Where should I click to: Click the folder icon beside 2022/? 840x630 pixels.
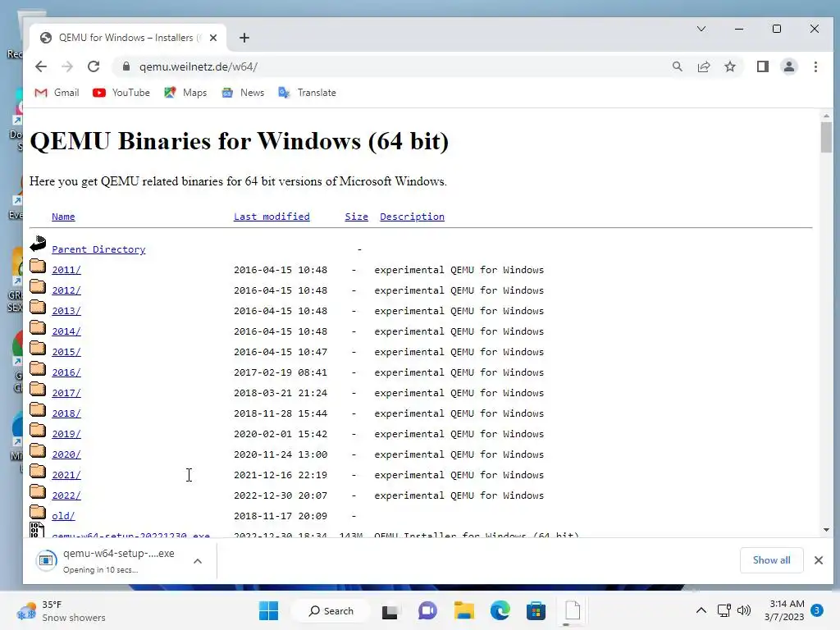click(38, 492)
